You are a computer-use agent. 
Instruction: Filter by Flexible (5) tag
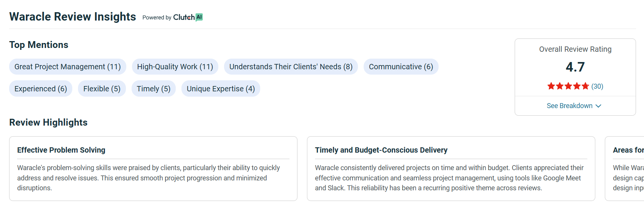(102, 89)
